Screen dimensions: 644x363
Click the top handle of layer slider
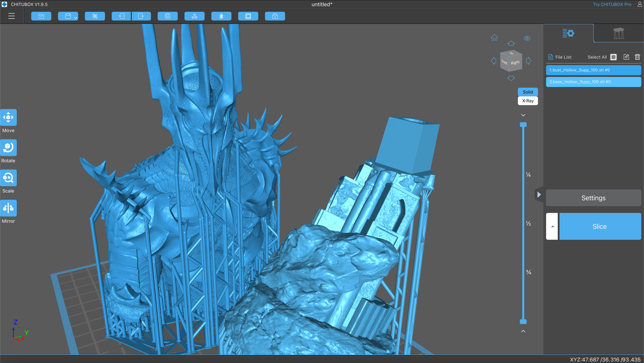point(523,125)
